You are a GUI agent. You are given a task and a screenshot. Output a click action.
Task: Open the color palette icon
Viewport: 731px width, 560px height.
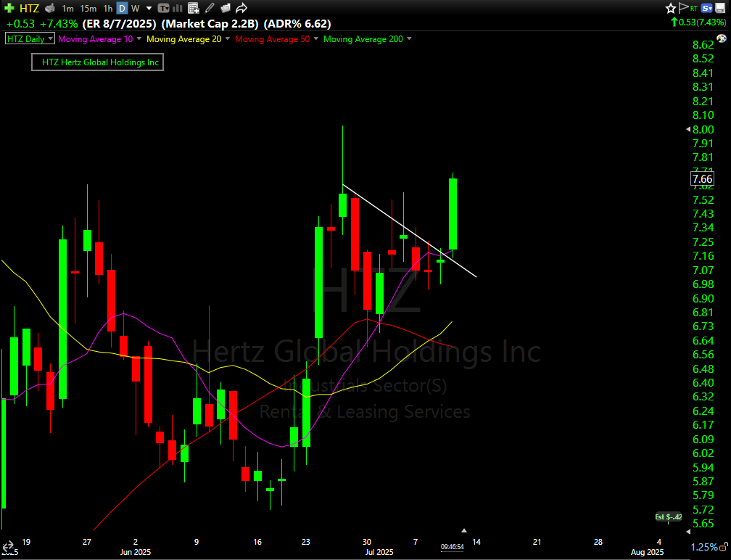click(722, 38)
